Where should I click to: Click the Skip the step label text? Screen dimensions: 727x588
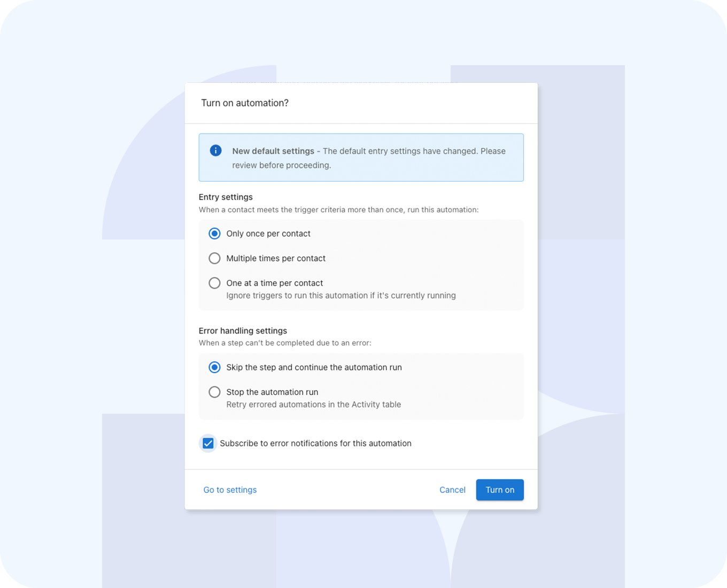(x=314, y=367)
